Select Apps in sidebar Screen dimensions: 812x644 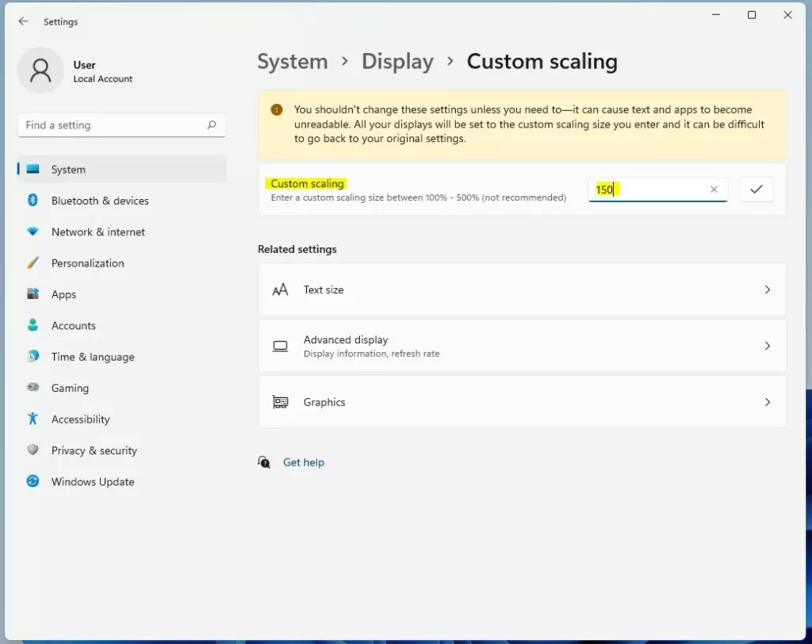(121, 294)
